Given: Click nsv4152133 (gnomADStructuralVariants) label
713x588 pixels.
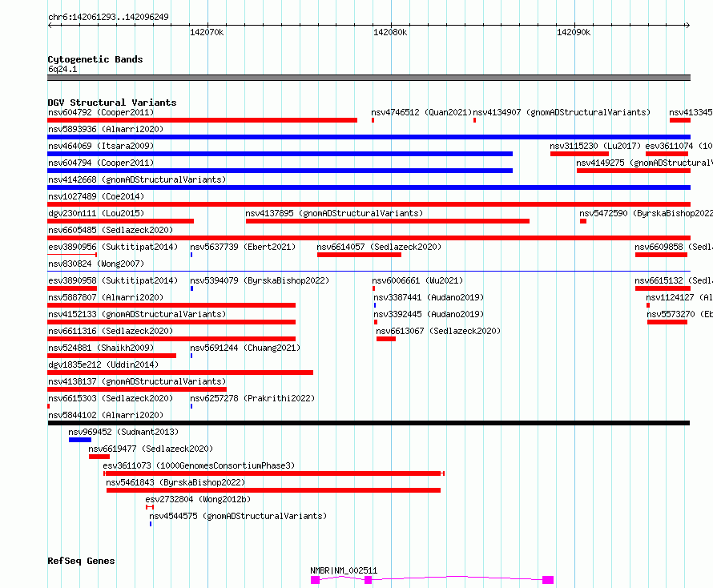Looking at the screenshot, I should [137, 314].
